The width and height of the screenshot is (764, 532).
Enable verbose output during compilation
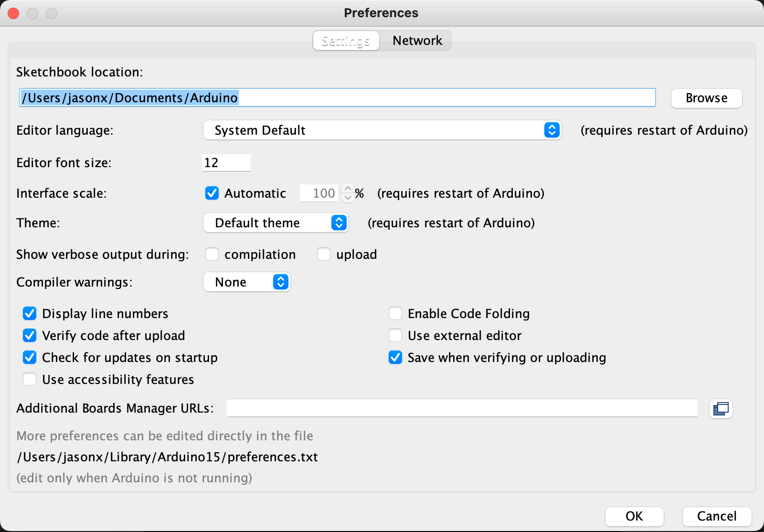coord(212,254)
